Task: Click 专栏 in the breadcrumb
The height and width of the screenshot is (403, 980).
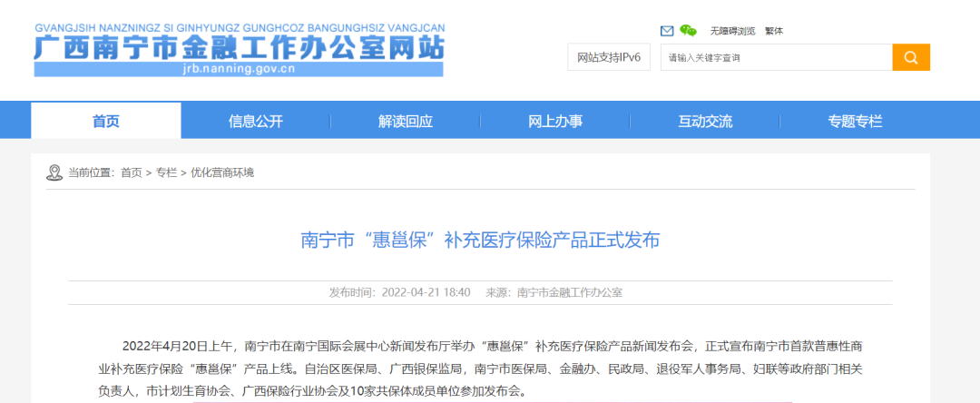Action: (166, 173)
